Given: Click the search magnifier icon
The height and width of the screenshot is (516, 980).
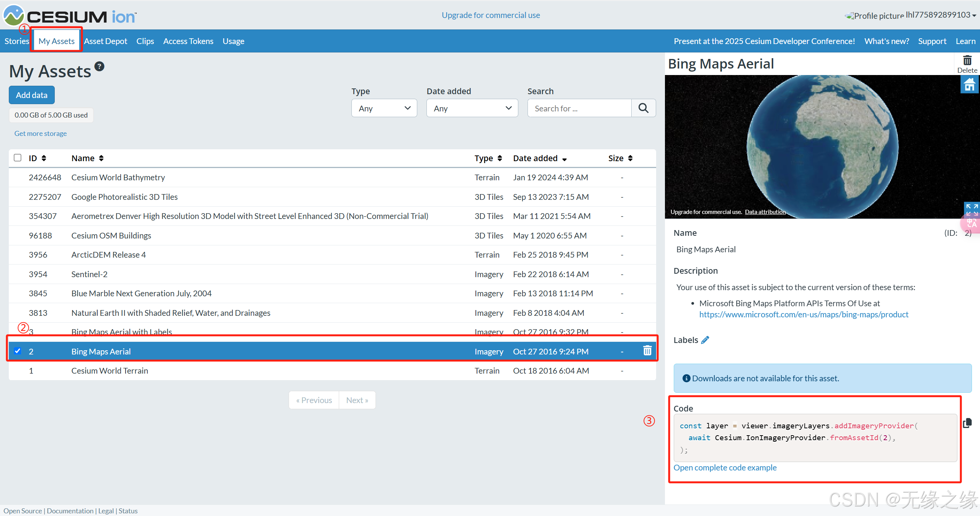Looking at the screenshot, I should pos(643,108).
